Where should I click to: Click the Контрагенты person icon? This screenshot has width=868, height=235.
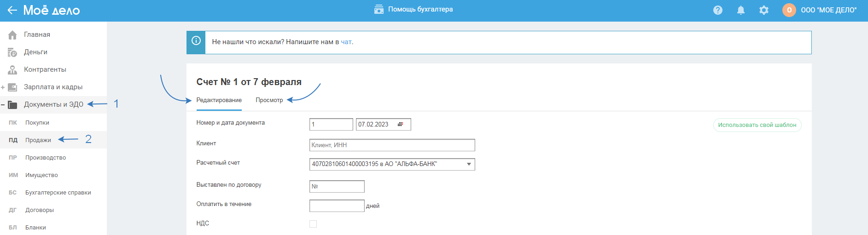coord(12,70)
